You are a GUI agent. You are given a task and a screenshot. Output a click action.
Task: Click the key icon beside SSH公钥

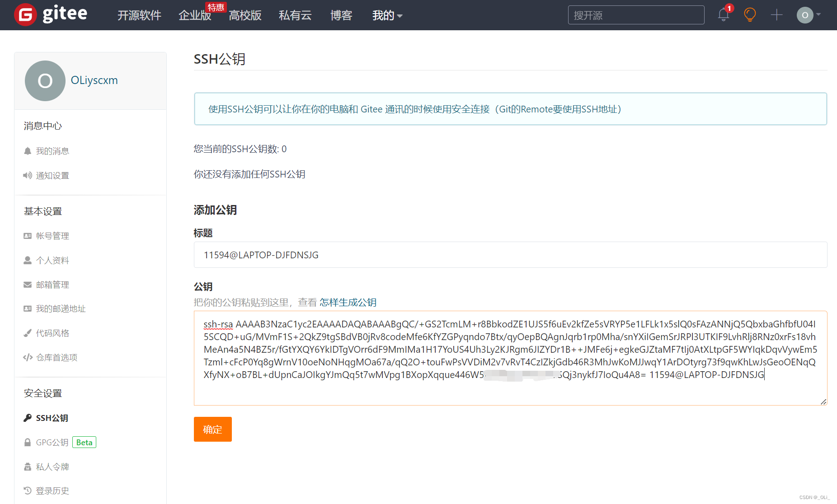tap(28, 418)
